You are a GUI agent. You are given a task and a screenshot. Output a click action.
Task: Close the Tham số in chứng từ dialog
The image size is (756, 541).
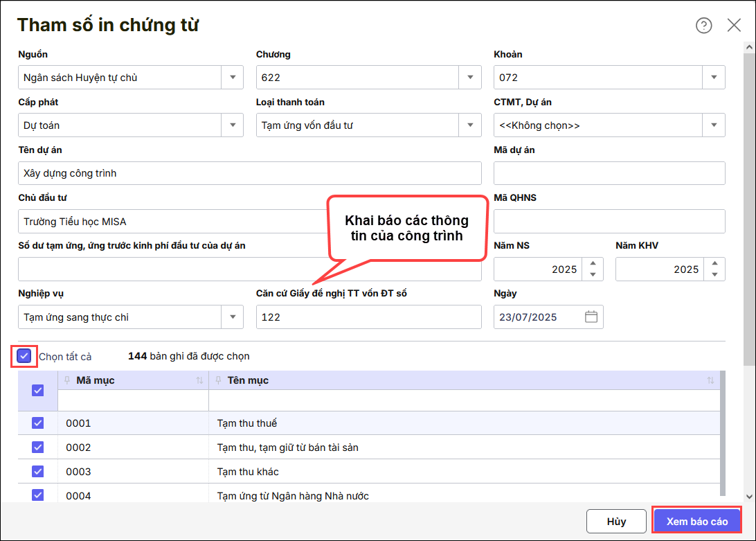click(734, 25)
